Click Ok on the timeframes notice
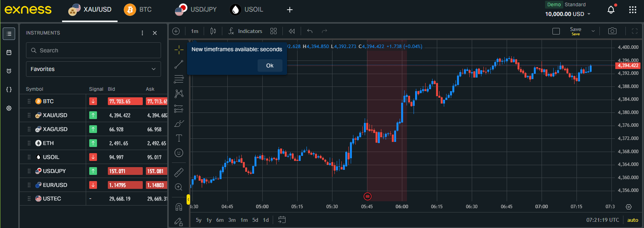The width and height of the screenshot is (644, 228). point(270,66)
